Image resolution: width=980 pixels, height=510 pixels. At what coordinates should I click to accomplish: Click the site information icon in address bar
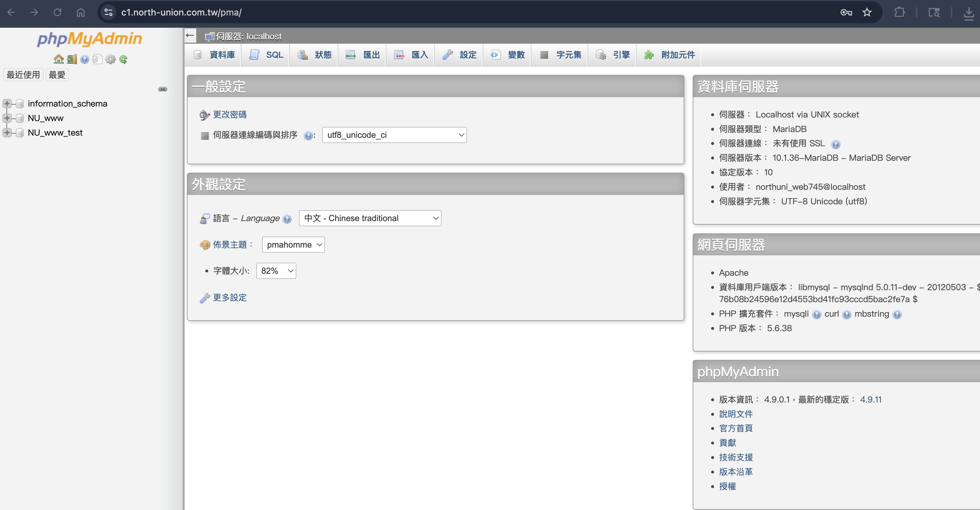point(108,12)
